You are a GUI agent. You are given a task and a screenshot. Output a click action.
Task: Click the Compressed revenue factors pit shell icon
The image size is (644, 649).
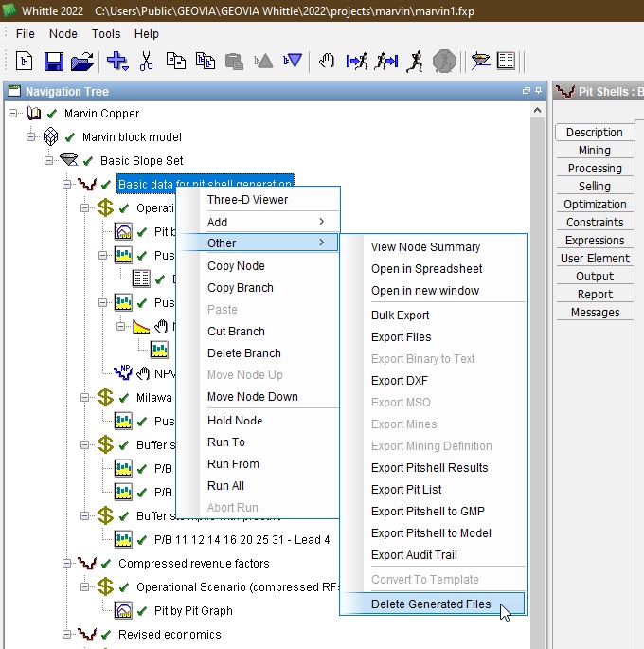87,564
